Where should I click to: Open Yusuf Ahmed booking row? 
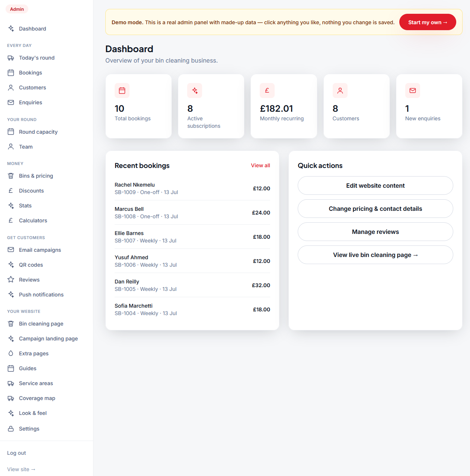[192, 261]
